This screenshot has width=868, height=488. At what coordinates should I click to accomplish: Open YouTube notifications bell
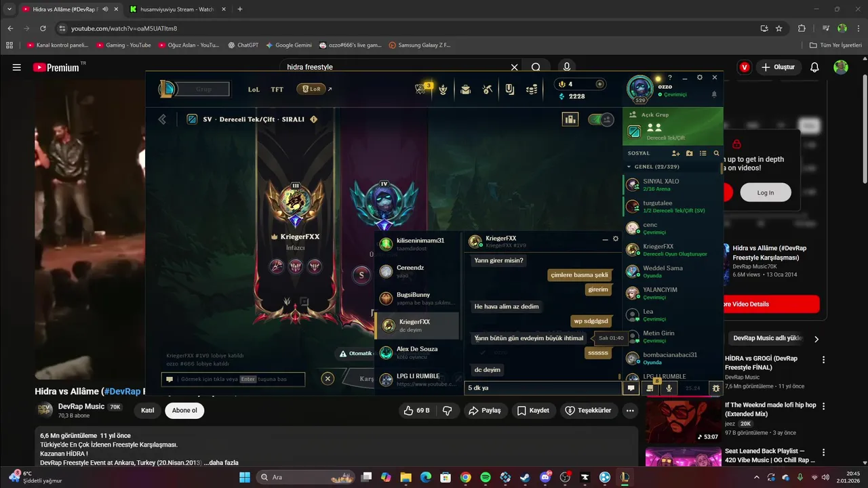coord(815,67)
